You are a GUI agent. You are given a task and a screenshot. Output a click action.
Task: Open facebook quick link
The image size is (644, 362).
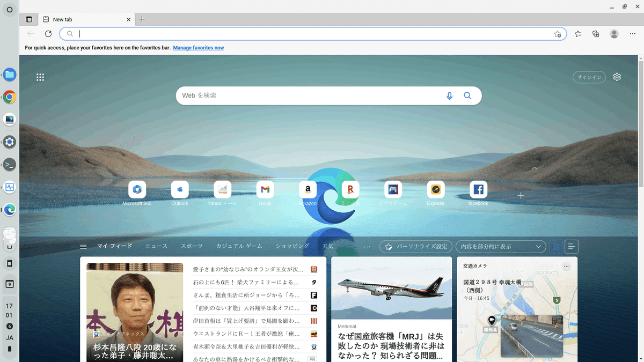click(478, 194)
